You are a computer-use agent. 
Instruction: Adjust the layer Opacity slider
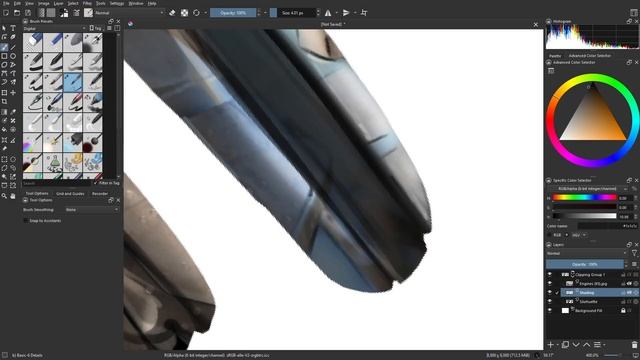[585, 264]
